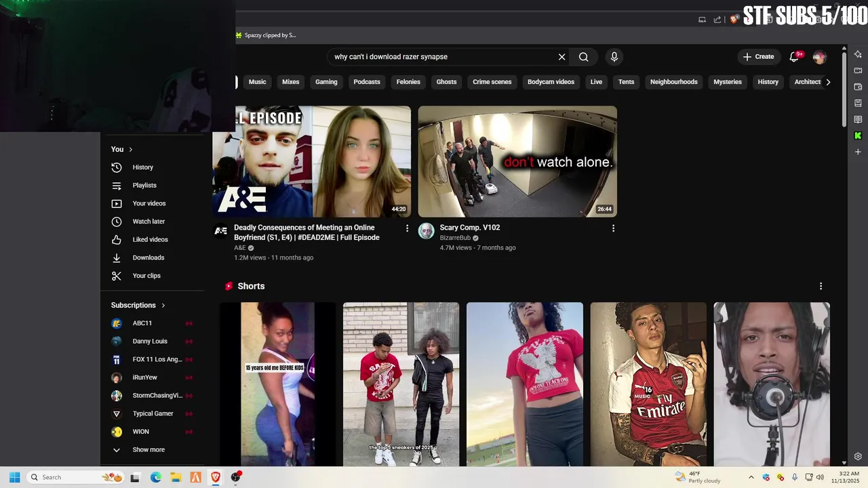The width and height of the screenshot is (868, 488).
Task: Open the account avatar menu
Action: [x=819, y=57]
